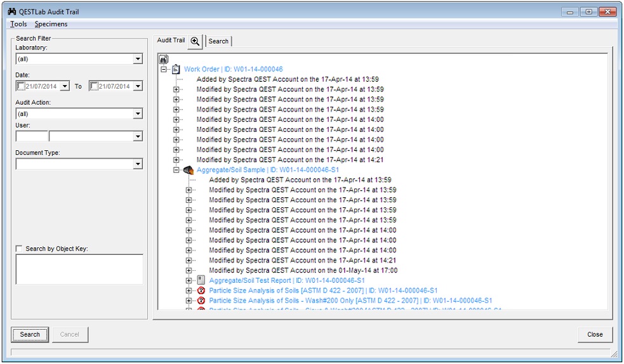Expand the Document Type dropdown
This screenshot has height=364, width=624.
point(138,164)
